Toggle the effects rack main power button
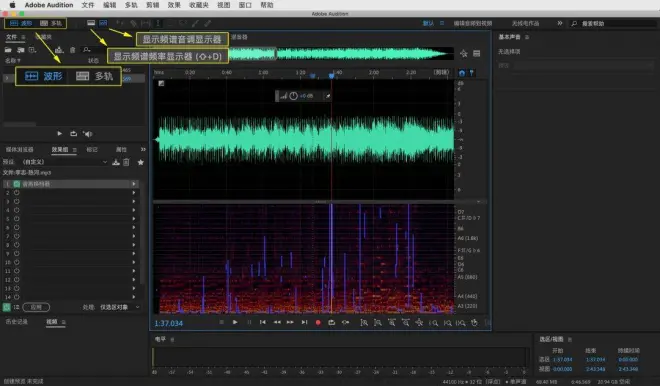 pyautogui.click(x=7, y=307)
